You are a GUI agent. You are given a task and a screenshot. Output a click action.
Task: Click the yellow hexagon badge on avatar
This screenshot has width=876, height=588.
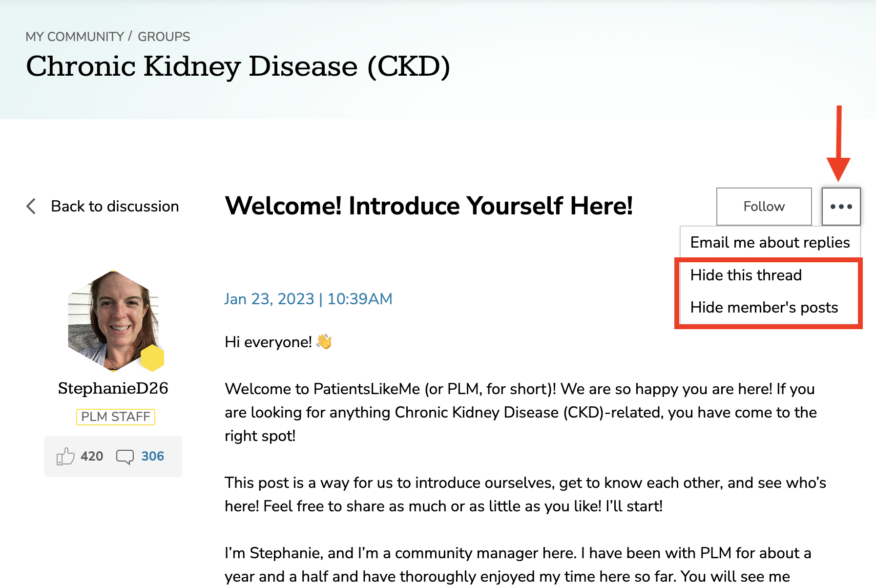(x=152, y=358)
